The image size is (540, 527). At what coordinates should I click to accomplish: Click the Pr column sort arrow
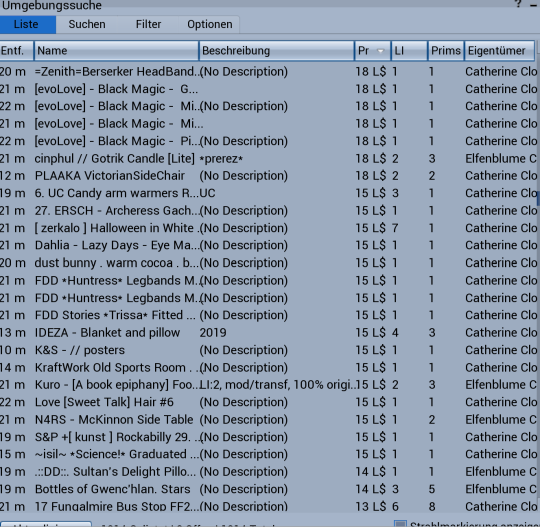pos(380,51)
